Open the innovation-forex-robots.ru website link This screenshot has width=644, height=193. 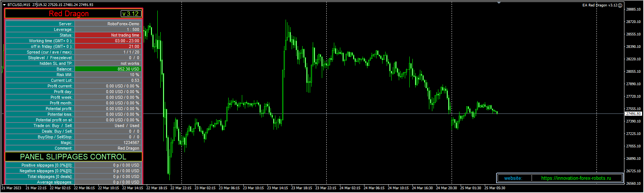click(x=576, y=178)
